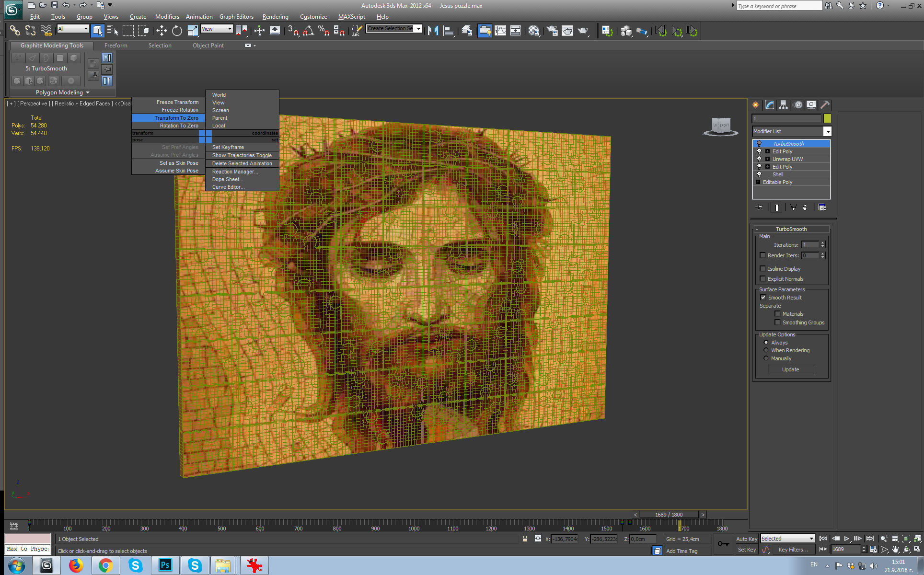Open the Material Editor icon
This screenshot has height=575, width=924.
533,31
